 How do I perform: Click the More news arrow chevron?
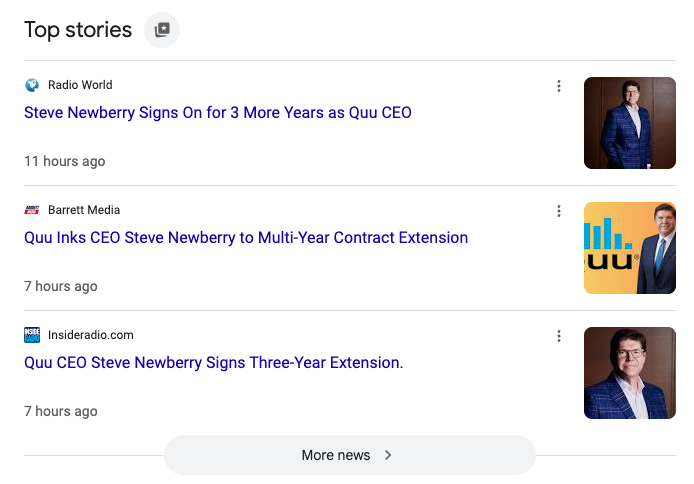pyautogui.click(x=389, y=455)
